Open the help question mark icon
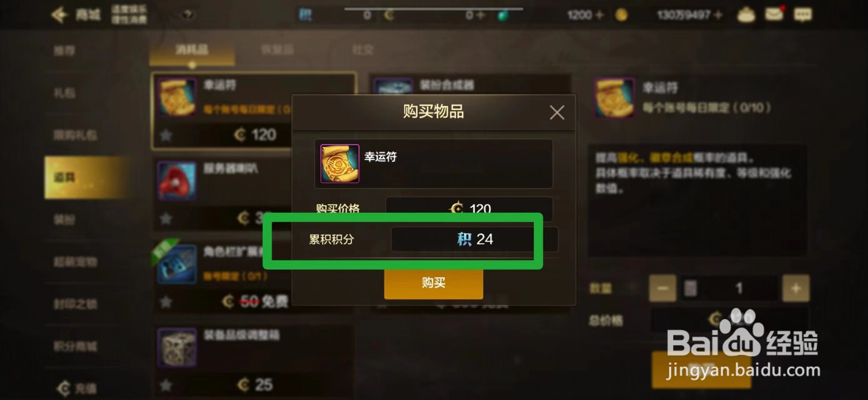Screen dimensions: 868x400 point(187,15)
